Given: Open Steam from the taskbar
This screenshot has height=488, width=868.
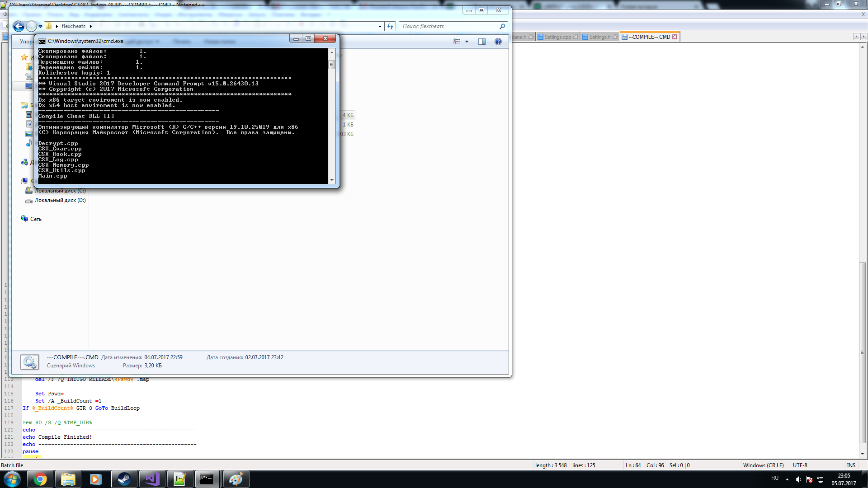Looking at the screenshot, I should coord(124,479).
